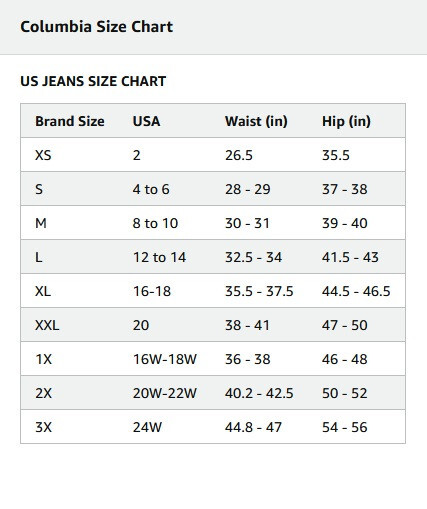Select the S row's 4 to 6 cell
Viewport: 427px width, 509px height.
[x=151, y=189]
